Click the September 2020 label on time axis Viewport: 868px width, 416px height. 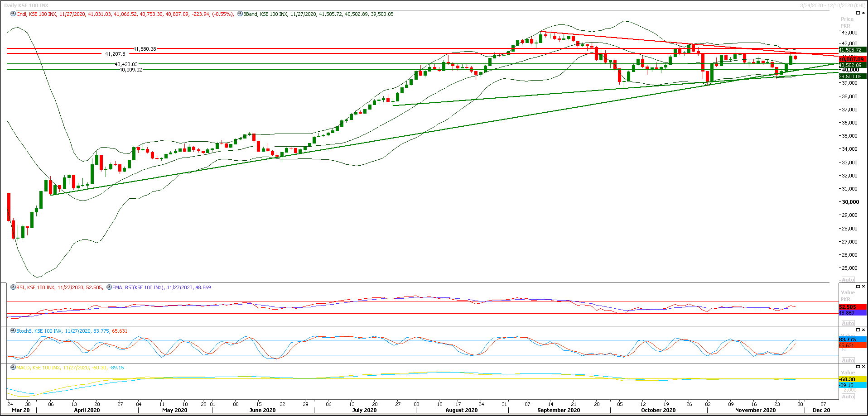[x=559, y=410]
